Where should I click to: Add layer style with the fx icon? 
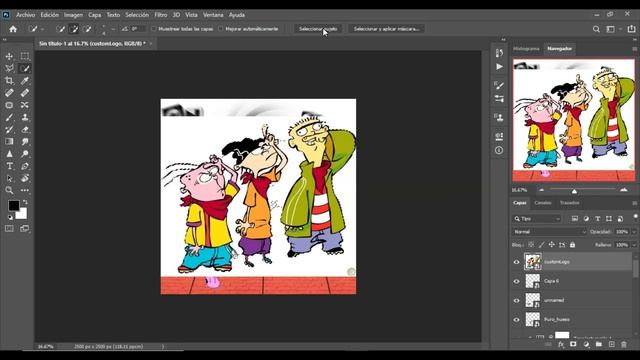click(561, 344)
